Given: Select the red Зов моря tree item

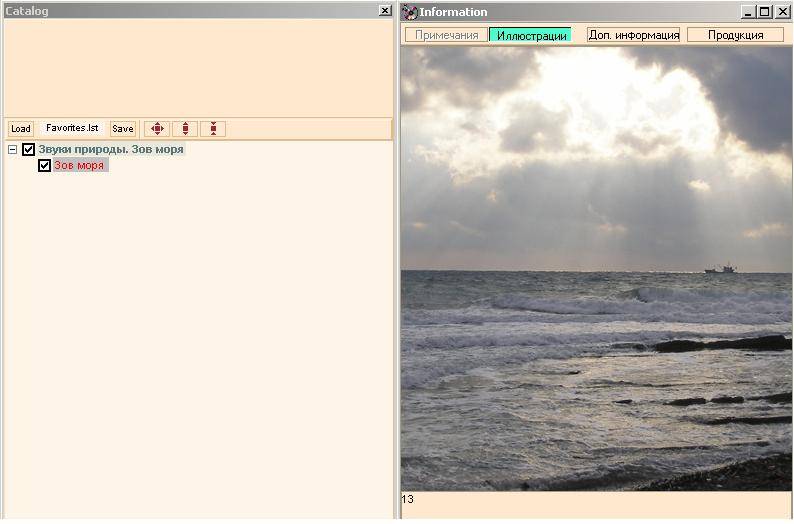Looking at the screenshot, I should click(80, 166).
